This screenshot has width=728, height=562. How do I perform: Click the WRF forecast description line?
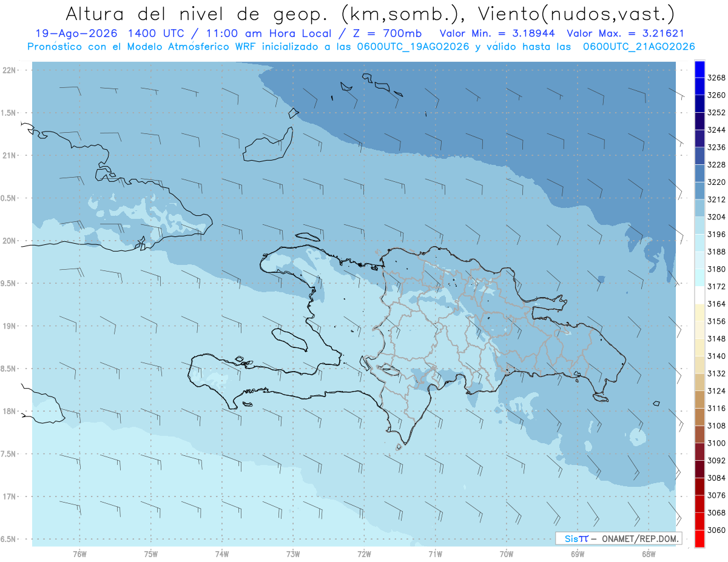tap(362, 47)
